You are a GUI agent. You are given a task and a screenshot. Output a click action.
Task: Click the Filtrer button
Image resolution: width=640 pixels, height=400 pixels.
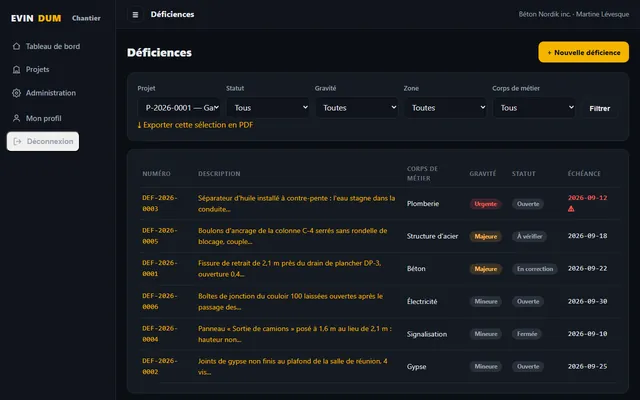pos(599,108)
